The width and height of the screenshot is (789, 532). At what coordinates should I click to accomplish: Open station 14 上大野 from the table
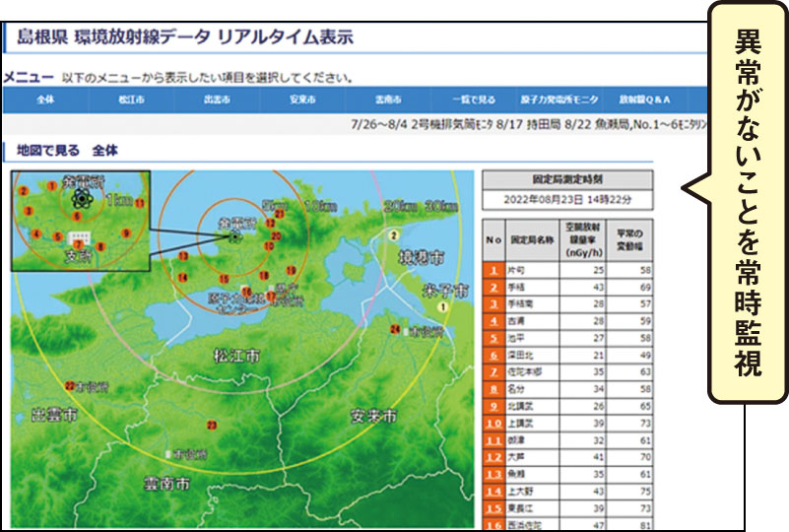click(x=493, y=490)
